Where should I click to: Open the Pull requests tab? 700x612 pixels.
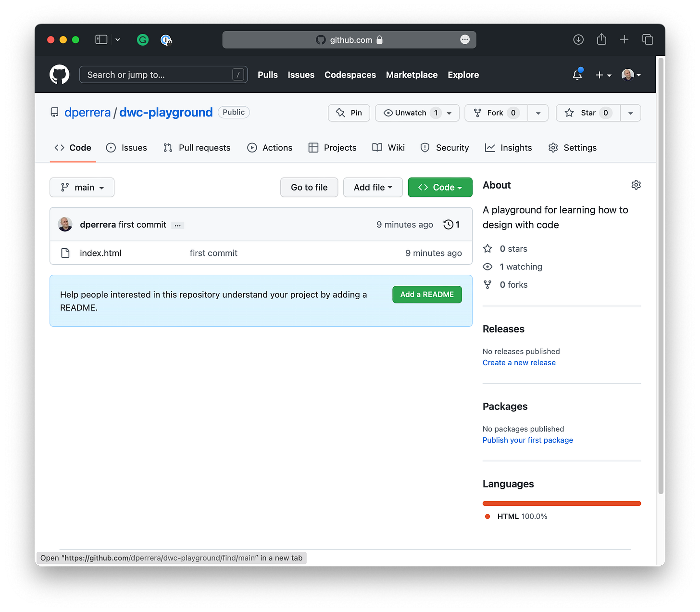[197, 148]
